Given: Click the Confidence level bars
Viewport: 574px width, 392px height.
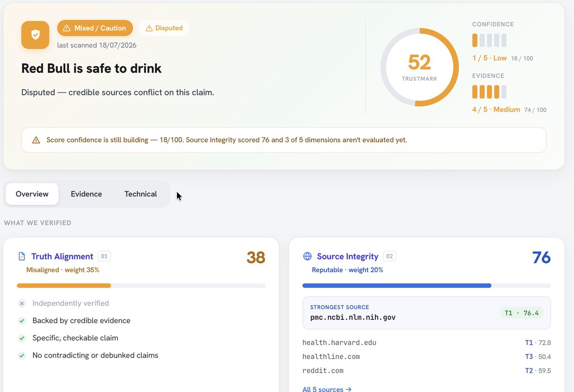Looking at the screenshot, I should click(489, 40).
